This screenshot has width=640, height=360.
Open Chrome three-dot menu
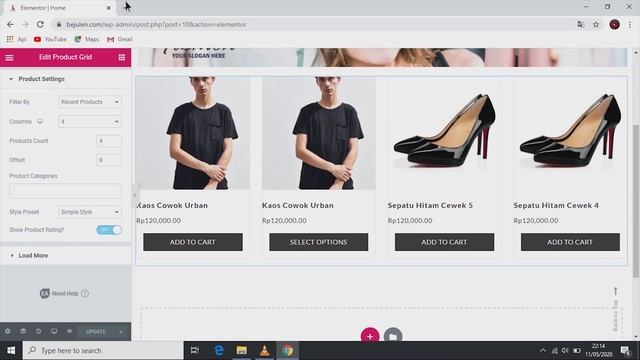tap(630, 24)
